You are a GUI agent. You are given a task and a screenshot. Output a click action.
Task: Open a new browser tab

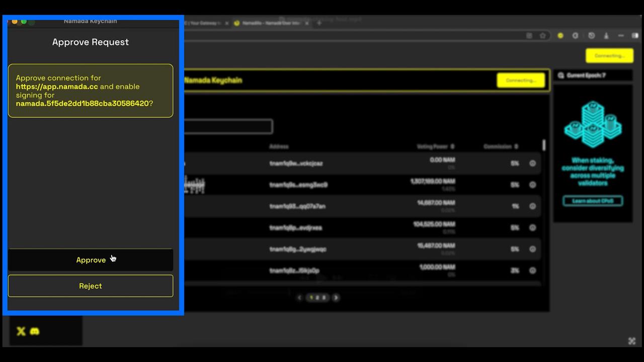tap(319, 23)
